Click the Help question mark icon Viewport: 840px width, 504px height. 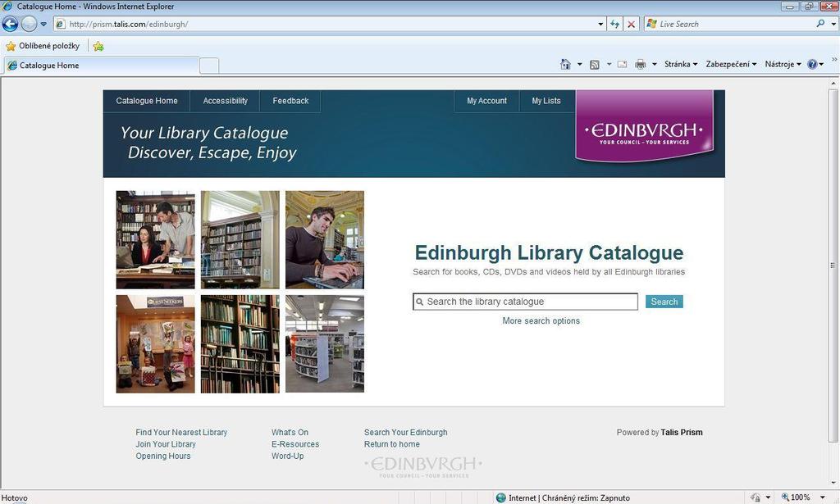point(812,64)
